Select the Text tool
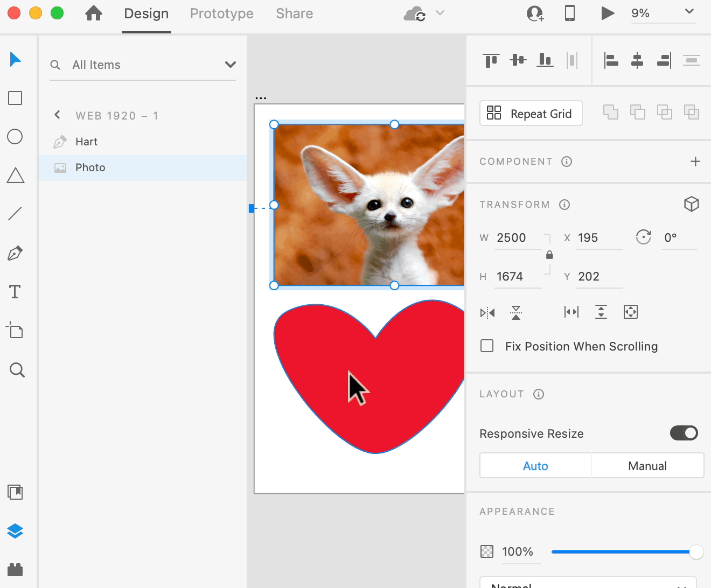This screenshot has height=588, width=711. [15, 292]
